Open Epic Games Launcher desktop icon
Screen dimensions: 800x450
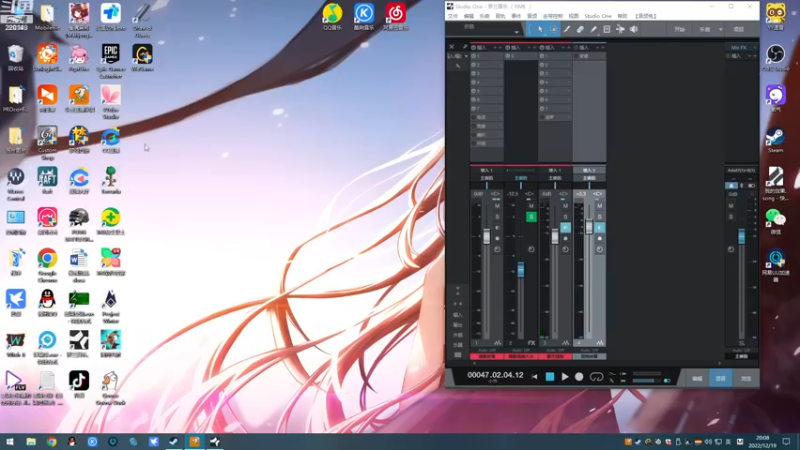(x=111, y=61)
